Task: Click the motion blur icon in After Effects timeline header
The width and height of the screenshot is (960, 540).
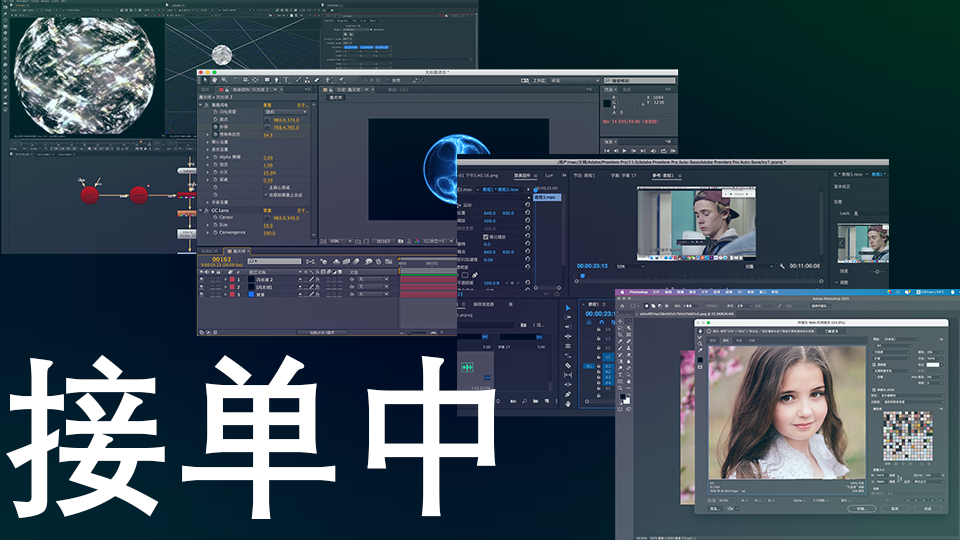Action: (356, 261)
